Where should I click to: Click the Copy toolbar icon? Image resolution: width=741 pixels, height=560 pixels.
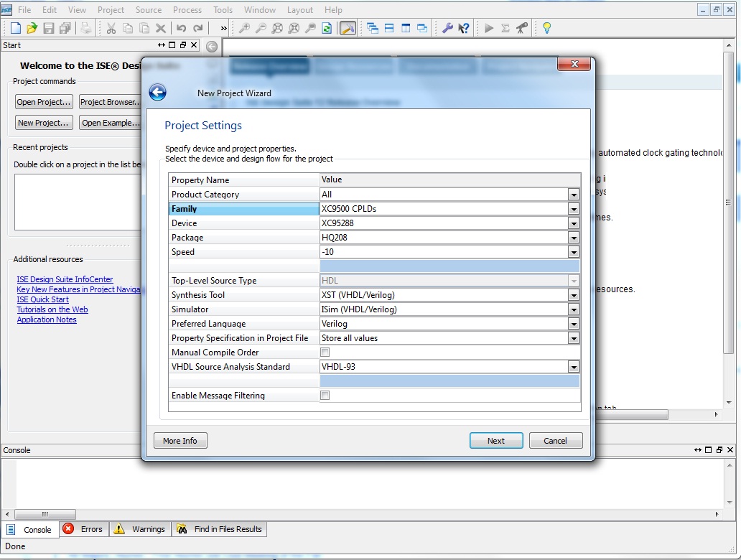(x=128, y=28)
